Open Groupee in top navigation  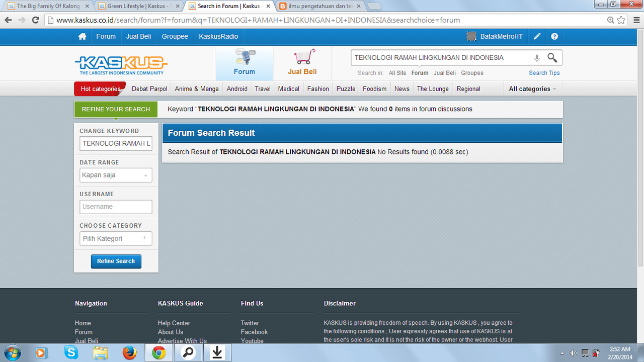[x=175, y=37]
